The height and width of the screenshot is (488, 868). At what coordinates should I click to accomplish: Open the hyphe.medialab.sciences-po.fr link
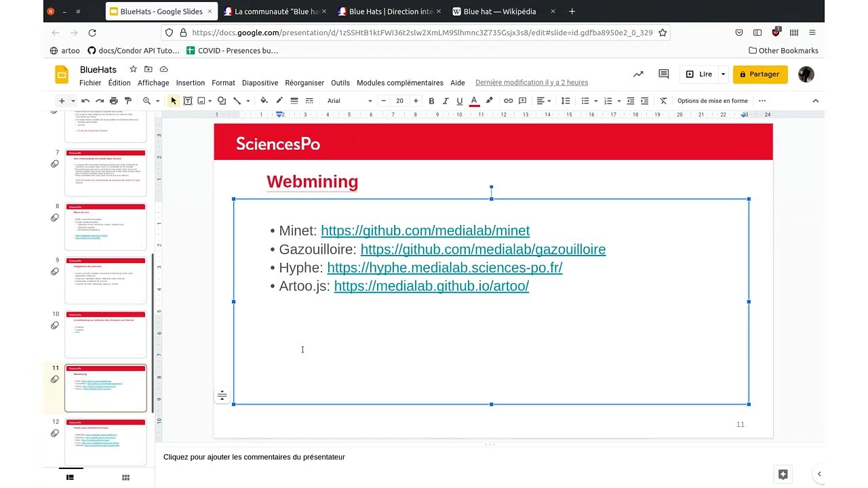[445, 268]
